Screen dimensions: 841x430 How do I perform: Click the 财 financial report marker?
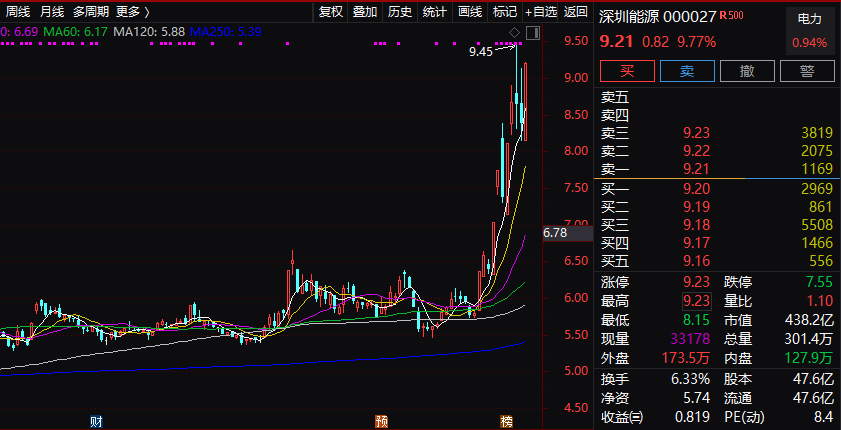[97, 422]
